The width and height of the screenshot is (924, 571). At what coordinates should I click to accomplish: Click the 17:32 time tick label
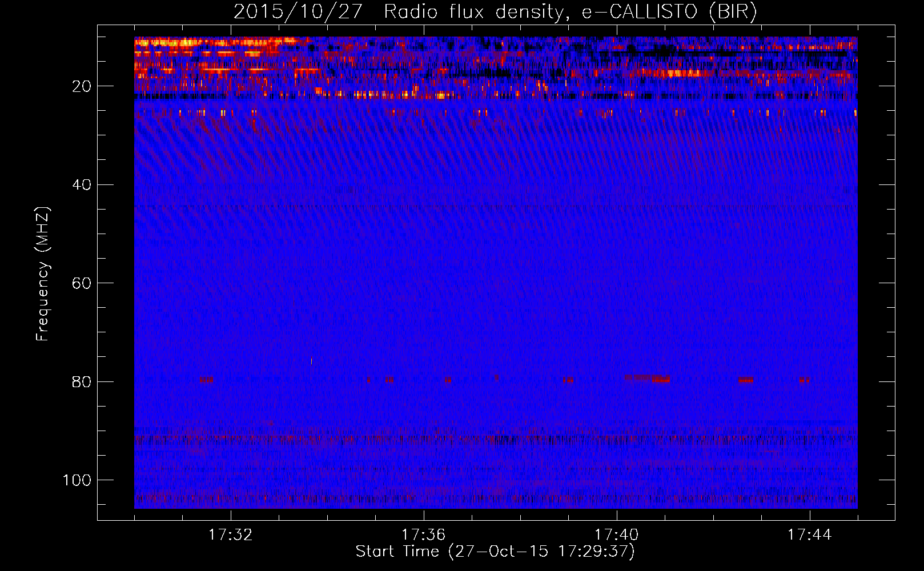(230, 535)
